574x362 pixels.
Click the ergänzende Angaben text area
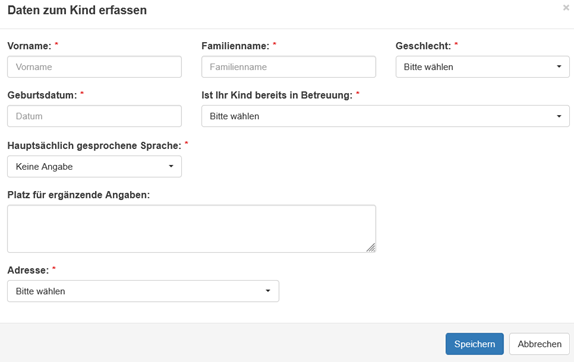pos(191,229)
